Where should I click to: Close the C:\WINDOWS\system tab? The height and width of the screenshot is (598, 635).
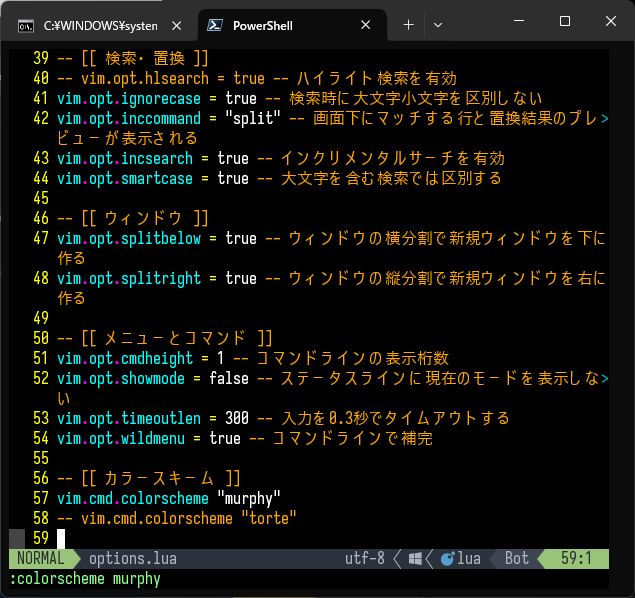177,25
